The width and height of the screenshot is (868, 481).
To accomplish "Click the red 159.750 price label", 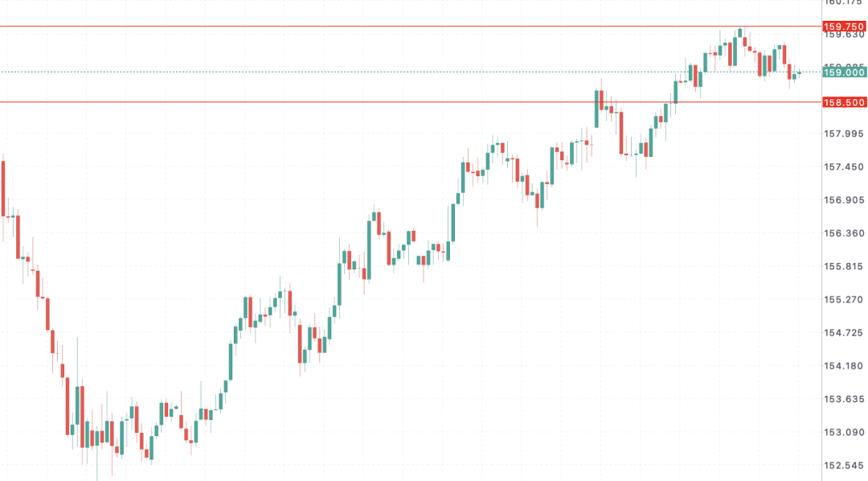I will coord(844,27).
